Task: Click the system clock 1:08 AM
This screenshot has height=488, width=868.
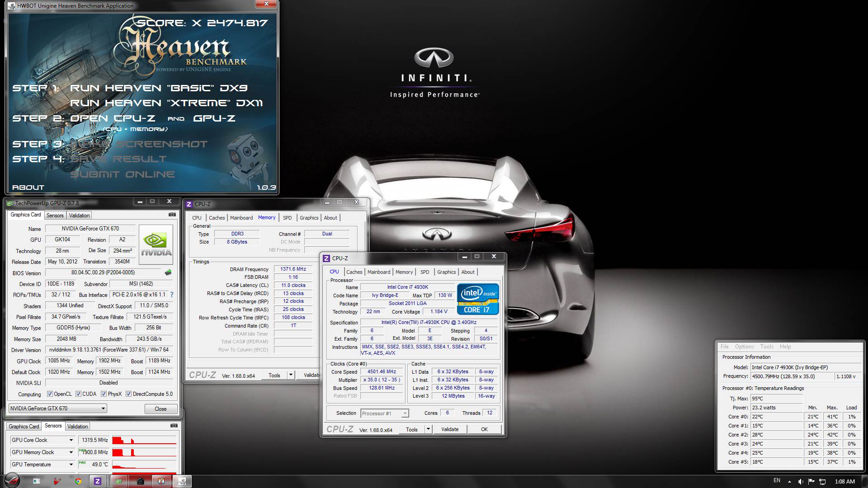Action: [844, 482]
